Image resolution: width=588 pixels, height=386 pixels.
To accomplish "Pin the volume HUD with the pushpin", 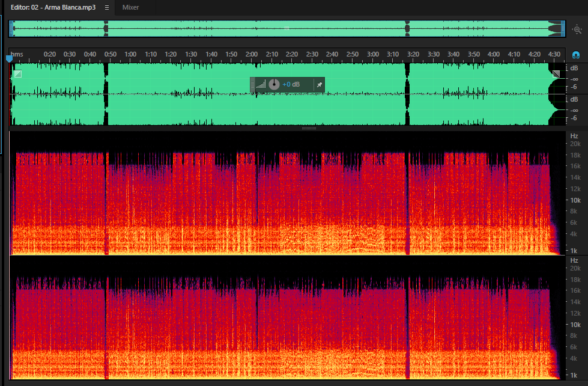I will [319, 85].
